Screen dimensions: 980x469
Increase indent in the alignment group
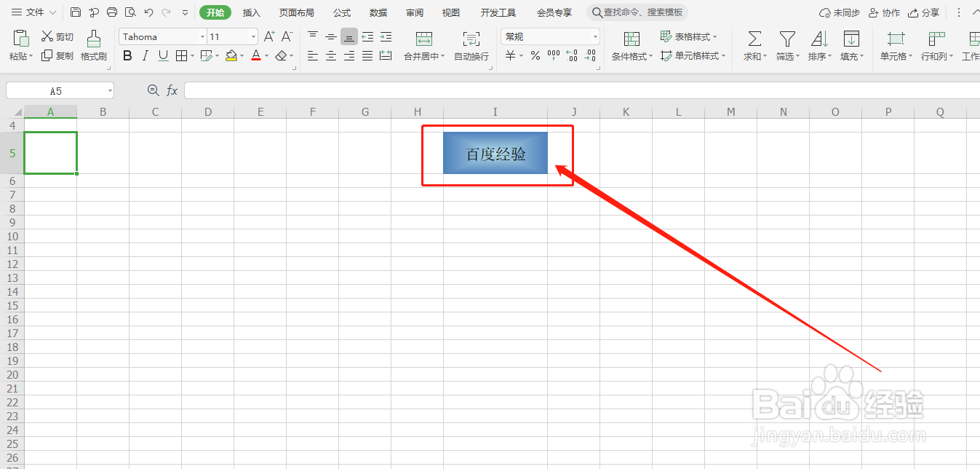pos(386,36)
